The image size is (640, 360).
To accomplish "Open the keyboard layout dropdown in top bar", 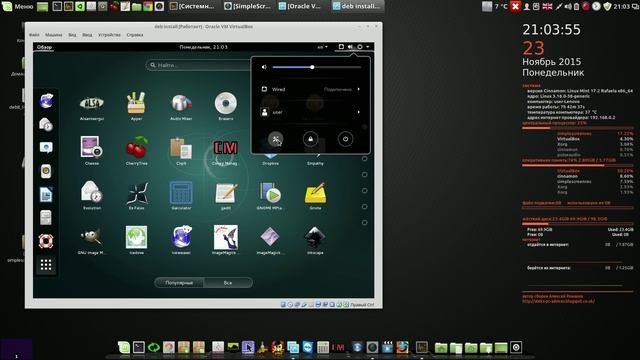I will tap(322, 47).
